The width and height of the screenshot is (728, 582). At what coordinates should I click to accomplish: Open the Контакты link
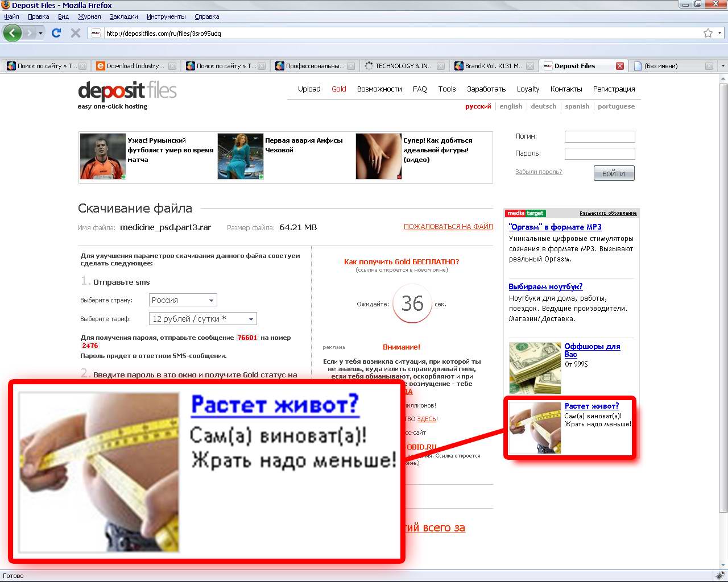[x=566, y=89]
